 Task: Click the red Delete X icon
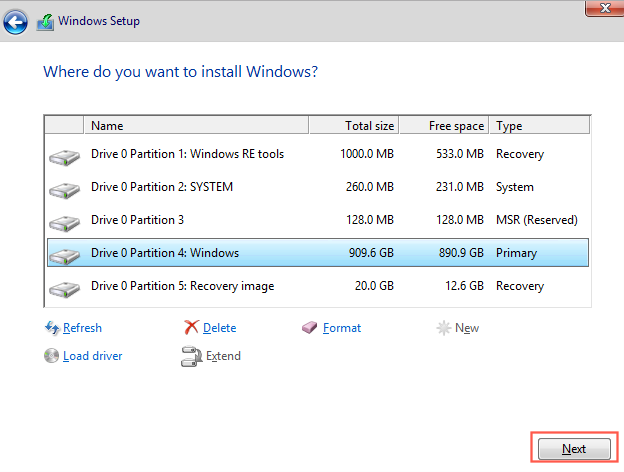[191, 328]
